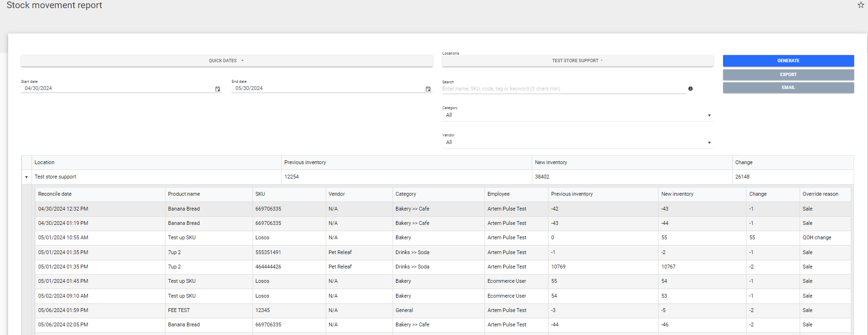Click the QOH change override reason
The image size is (868, 335).
click(x=817, y=238)
